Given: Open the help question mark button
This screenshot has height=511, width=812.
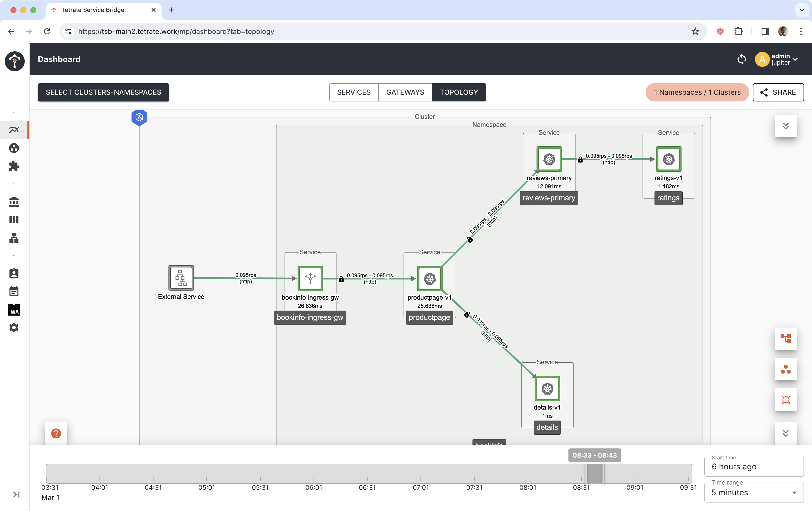Looking at the screenshot, I should pyautogui.click(x=56, y=433).
